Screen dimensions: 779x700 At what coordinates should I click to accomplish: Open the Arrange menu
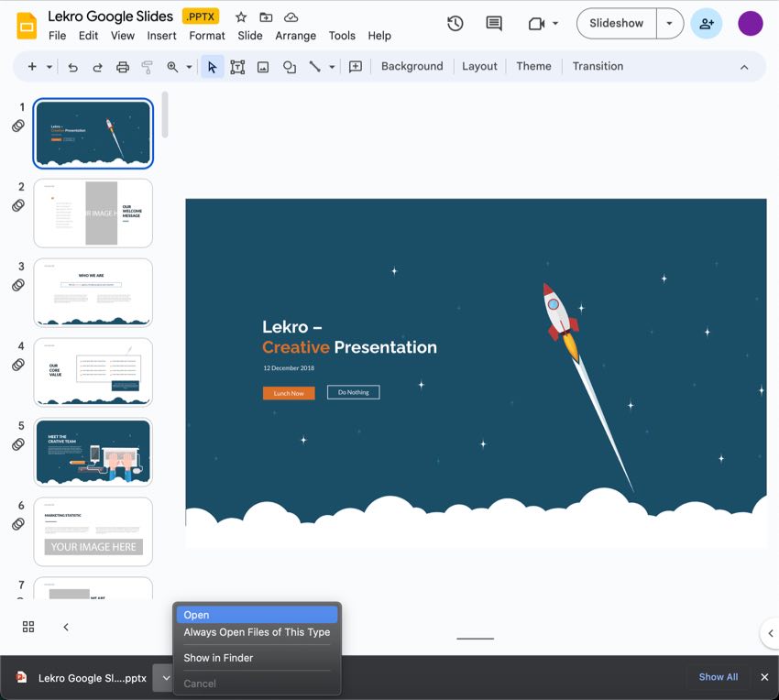point(296,36)
